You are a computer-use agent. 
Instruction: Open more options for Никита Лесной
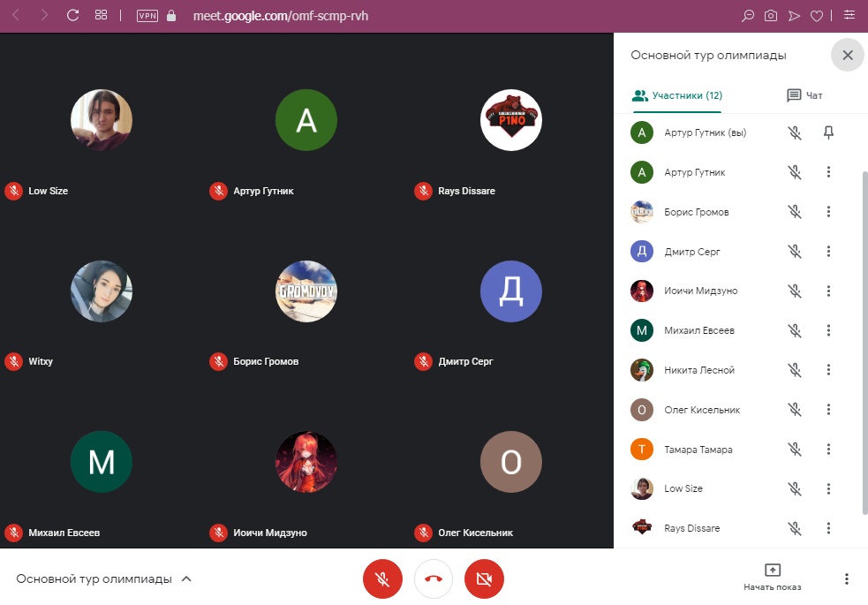coord(828,370)
